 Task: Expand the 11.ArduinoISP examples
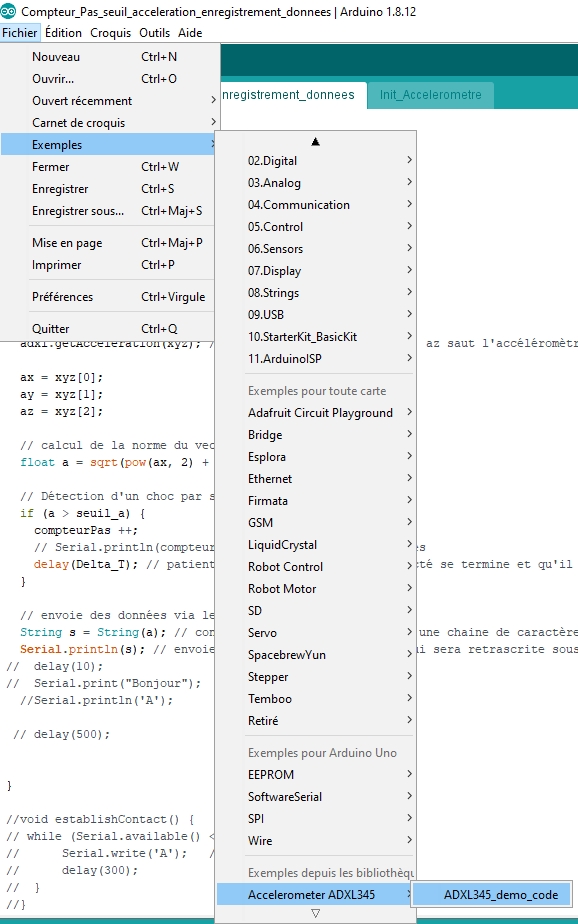[316, 359]
